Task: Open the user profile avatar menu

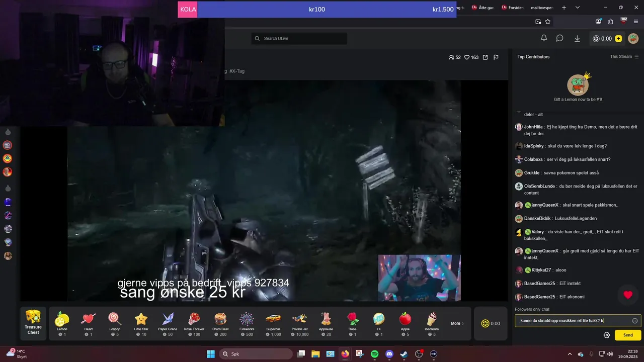Action: 633,39
